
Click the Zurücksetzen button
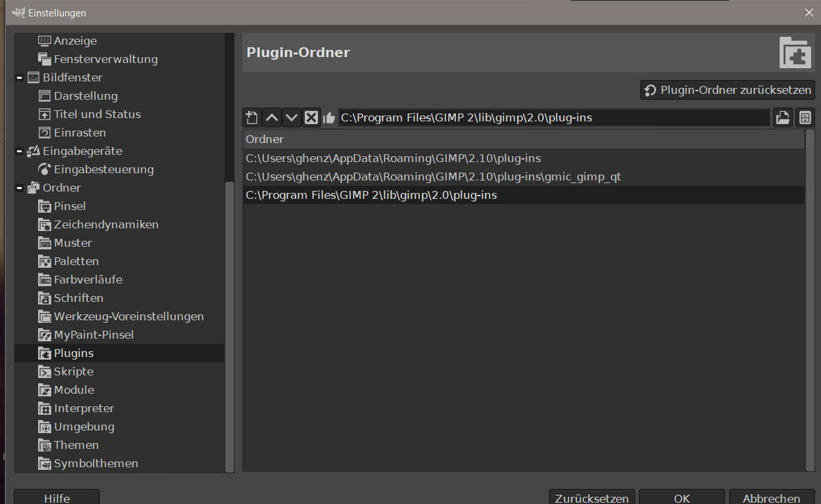click(x=592, y=497)
